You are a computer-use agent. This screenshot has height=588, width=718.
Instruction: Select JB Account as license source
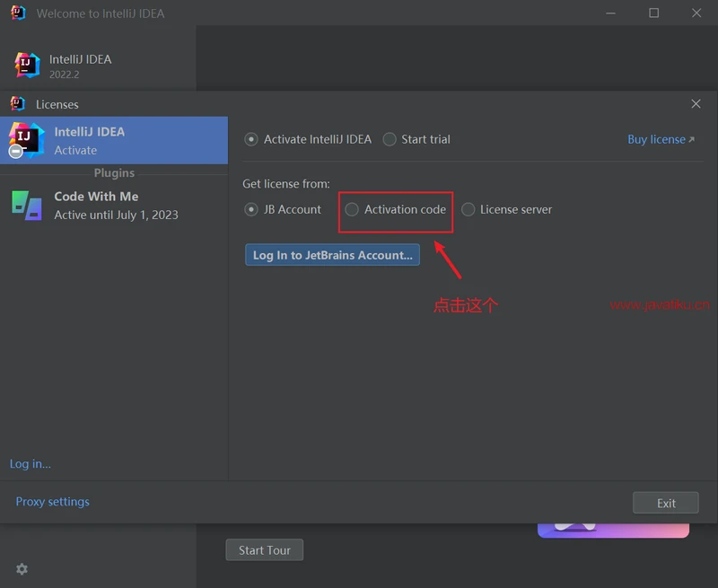251,209
